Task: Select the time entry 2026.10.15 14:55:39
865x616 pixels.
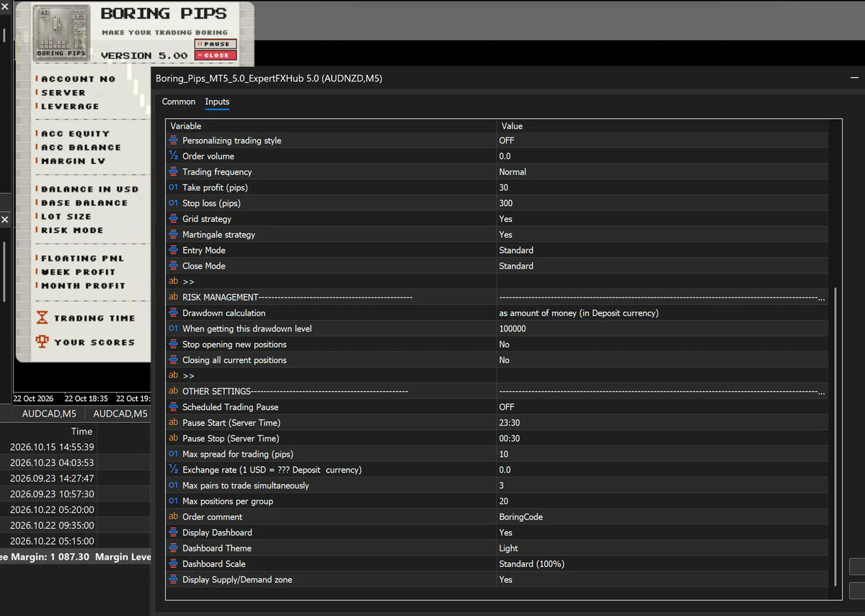Action: coord(52,447)
